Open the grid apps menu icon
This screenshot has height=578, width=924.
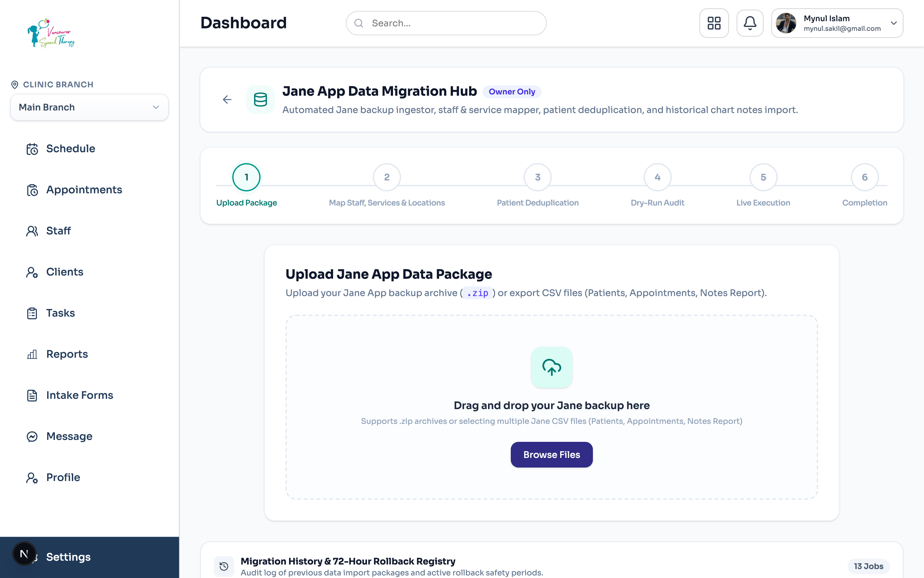pos(714,23)
